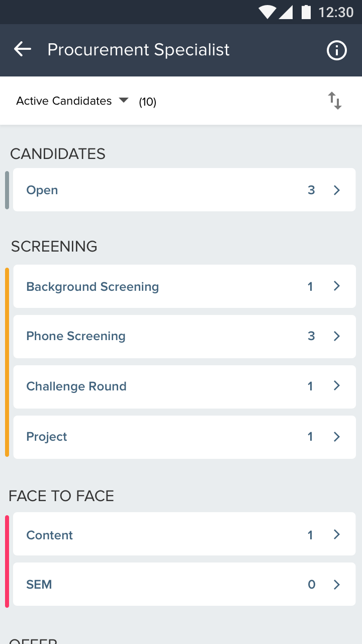This screenshot has width=362, height=644.
Task: Click chevron beside Phone Screening
Action: coord(337,336)
